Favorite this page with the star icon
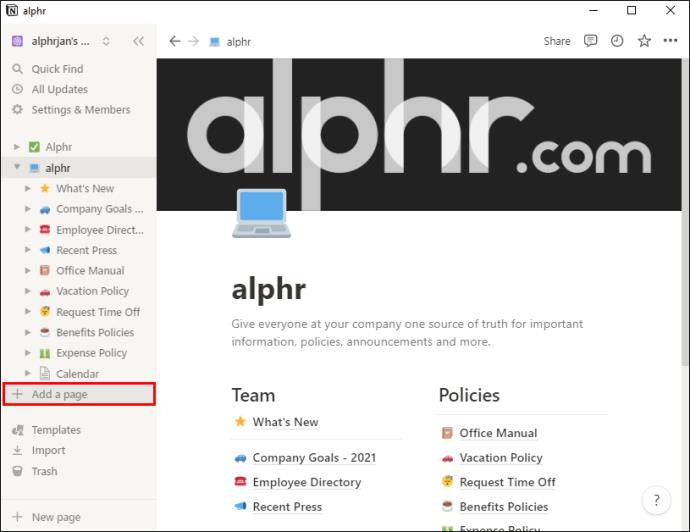Viewport: 690px width, 532px height. (x=644, y=41)
